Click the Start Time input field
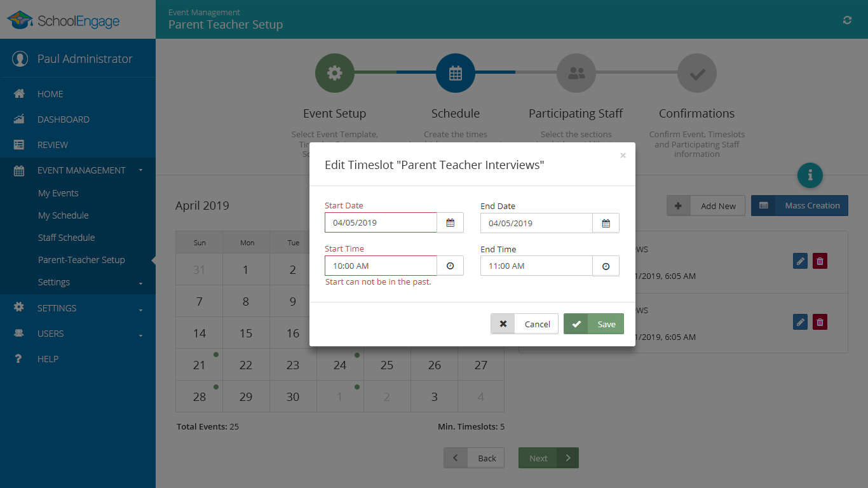 381,266
